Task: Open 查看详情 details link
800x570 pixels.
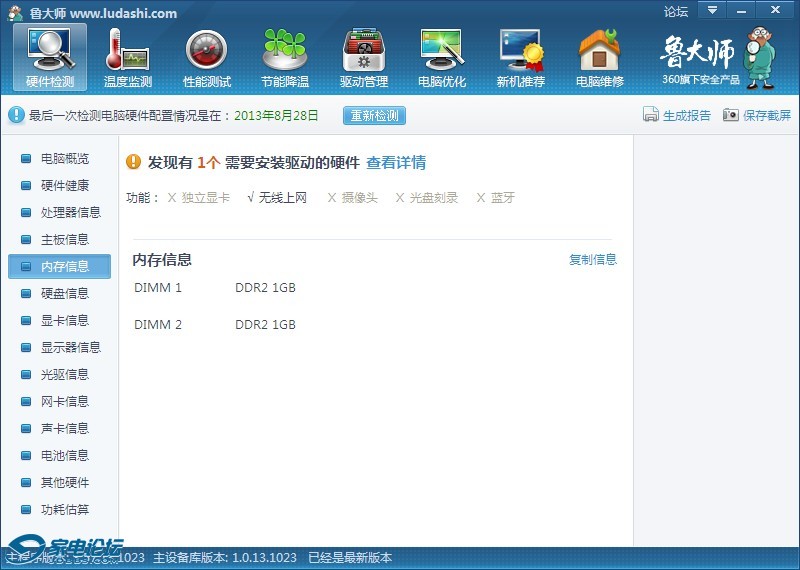Action: 396,163
